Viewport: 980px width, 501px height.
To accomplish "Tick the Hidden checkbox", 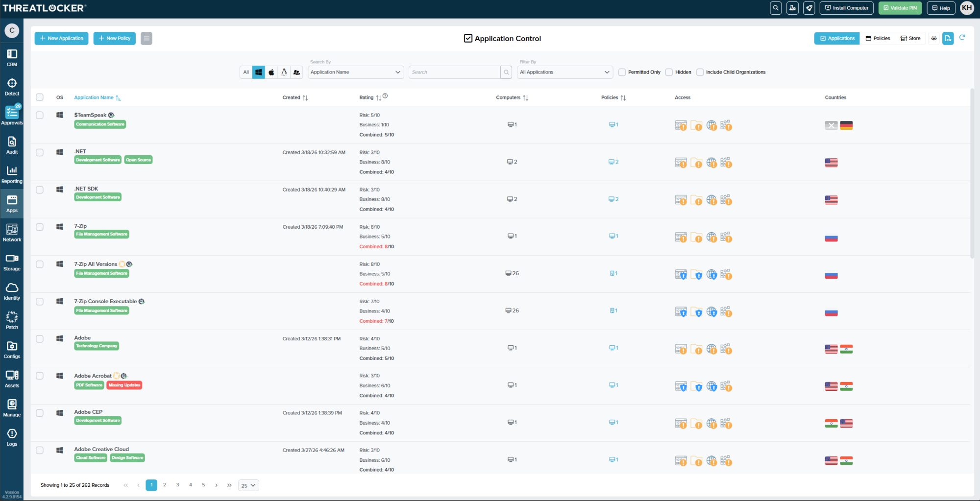I will click(669, 72).
